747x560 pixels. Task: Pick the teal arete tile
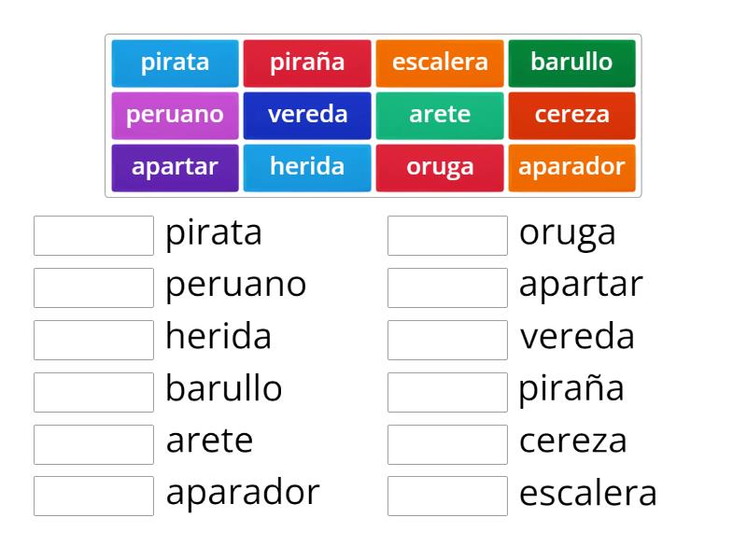(x=440, y=115)
